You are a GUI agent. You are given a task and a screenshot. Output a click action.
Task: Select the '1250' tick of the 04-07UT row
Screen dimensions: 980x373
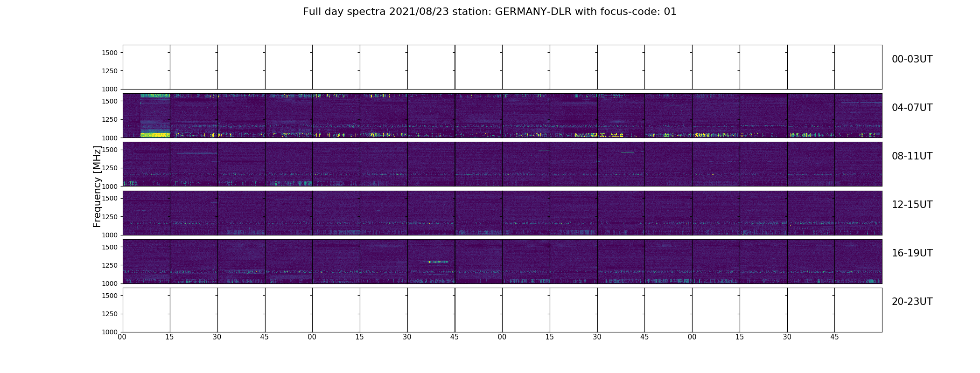110,119
